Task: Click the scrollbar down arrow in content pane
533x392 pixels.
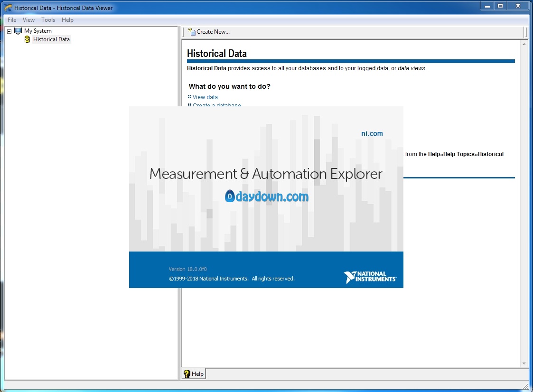Action: [524, 364]
